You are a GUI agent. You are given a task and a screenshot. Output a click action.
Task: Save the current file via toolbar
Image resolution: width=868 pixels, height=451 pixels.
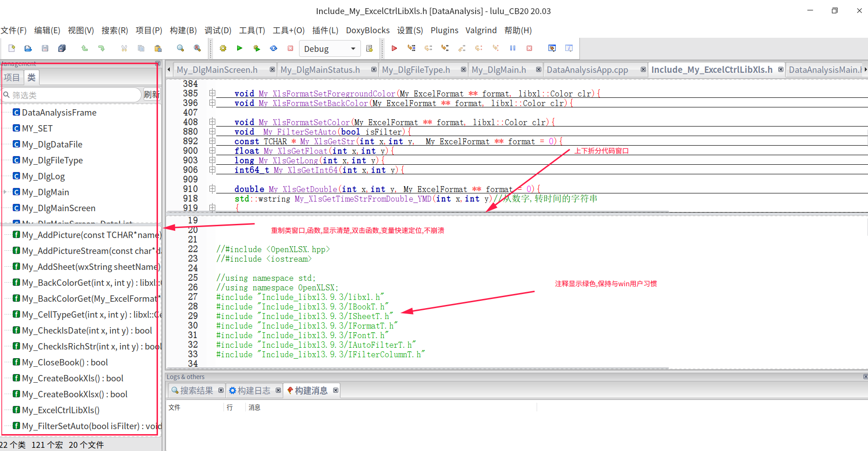(45, 48)
